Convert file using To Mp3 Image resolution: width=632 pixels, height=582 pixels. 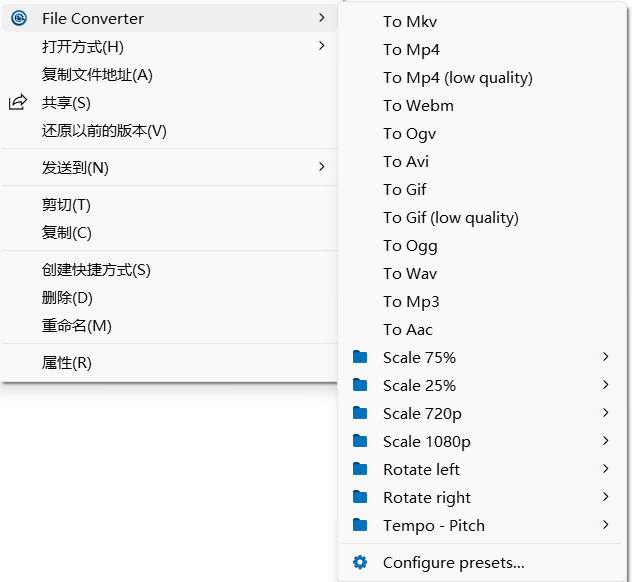pos(411,301)
